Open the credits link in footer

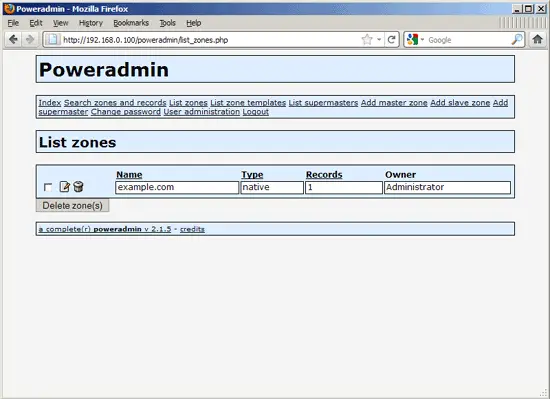pyautogui.click(x=192, y=229)
